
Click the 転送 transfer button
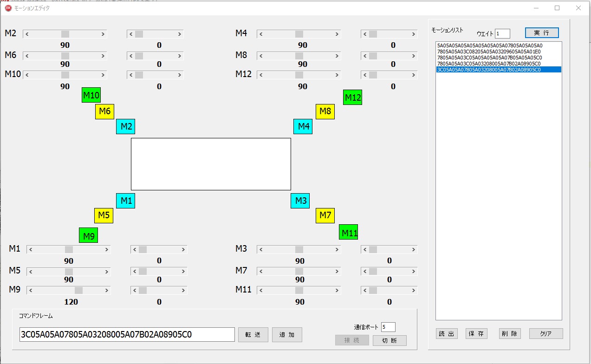pos(253,335)
